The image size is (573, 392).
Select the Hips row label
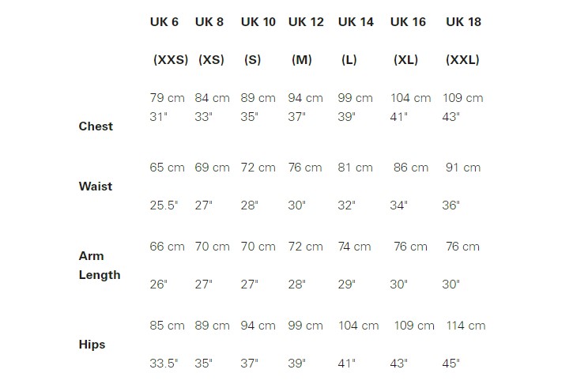[92, 345]
